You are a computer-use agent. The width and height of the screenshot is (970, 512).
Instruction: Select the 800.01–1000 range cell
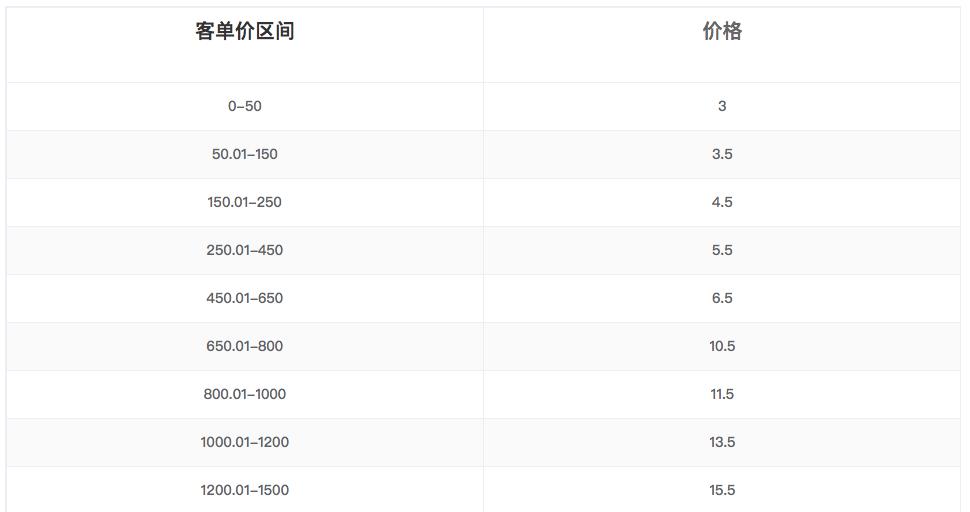tap(245, 394)
